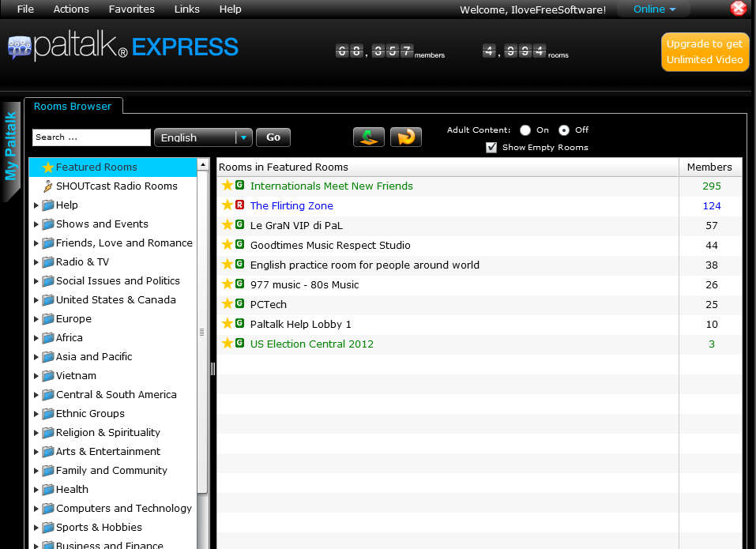Select Sports & Hobbies in the category tree
756x549 pixels.
99,528
